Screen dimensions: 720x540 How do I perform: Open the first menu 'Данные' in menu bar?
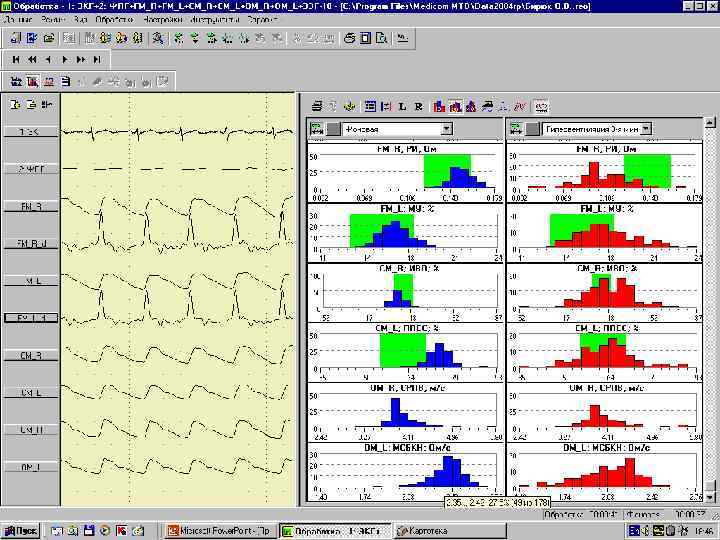tap(18, 20)
